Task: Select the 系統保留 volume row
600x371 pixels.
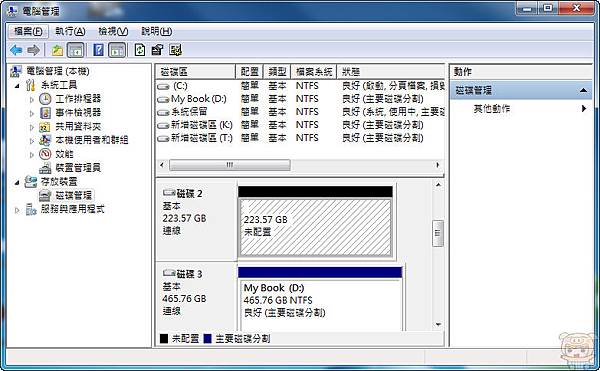Action: tap(301, 112)
